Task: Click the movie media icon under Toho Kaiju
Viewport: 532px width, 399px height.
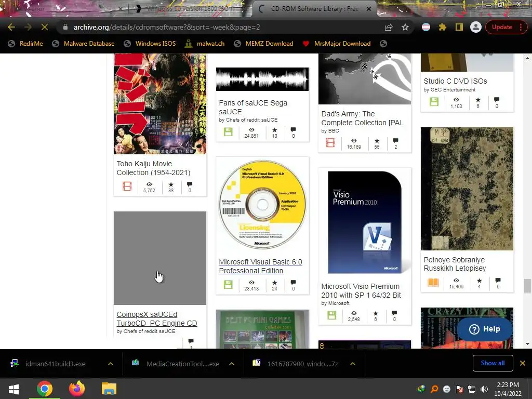Action: [127, 187]
